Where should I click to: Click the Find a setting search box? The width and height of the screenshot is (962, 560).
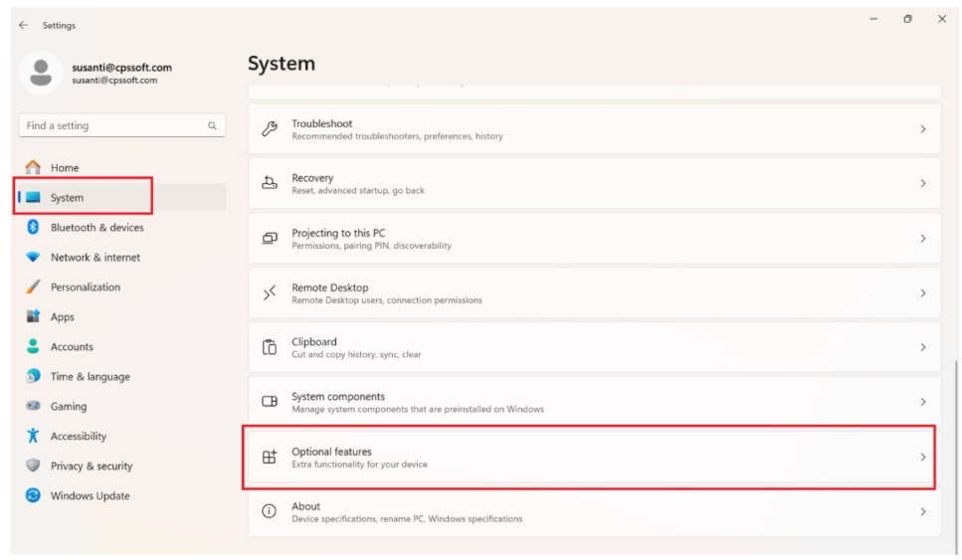point(122,125)
